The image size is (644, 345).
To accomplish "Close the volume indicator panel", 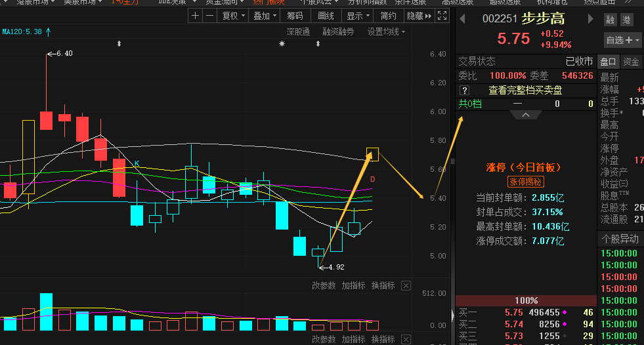I will click(x=406, y=286).
